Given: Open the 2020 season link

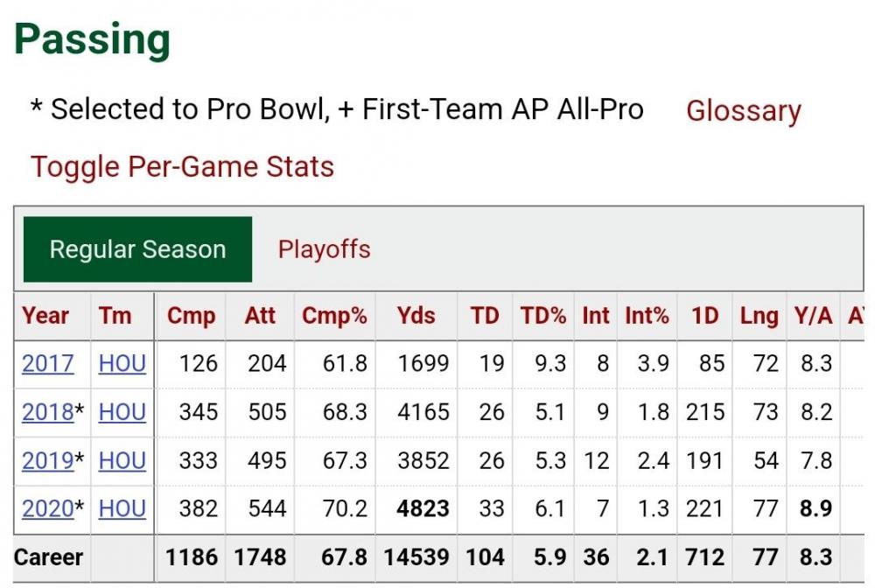Looking at the screenshot, I should (x=48, y=508).
